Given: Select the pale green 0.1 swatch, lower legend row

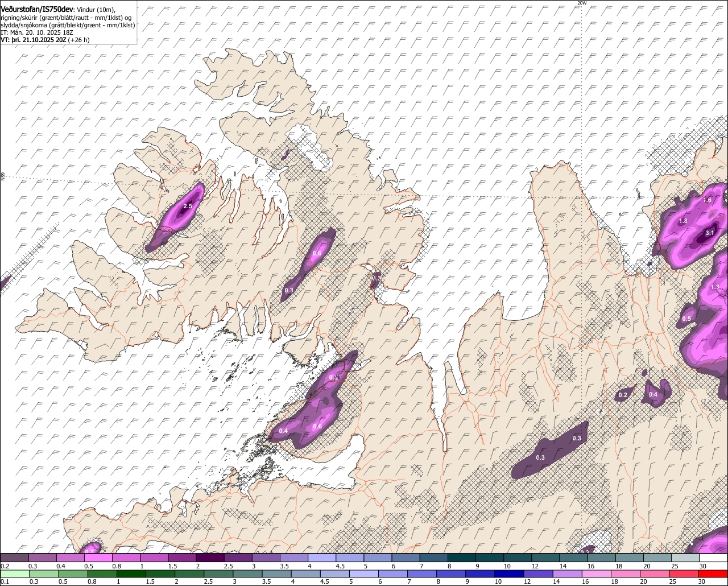Looking at the screenshot, I should pos(15,574).
